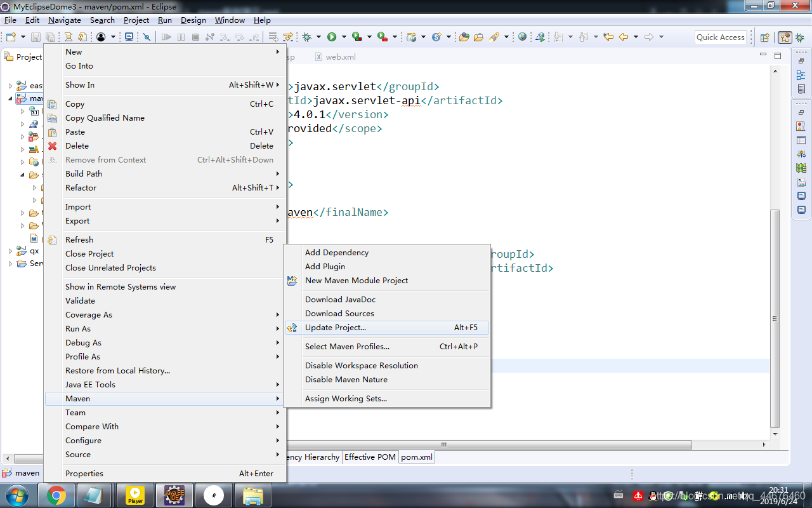The width and height of the screenshot is (812, 508).
Task: Click Select Maven Profiles... entry
Action: point(386,347)
